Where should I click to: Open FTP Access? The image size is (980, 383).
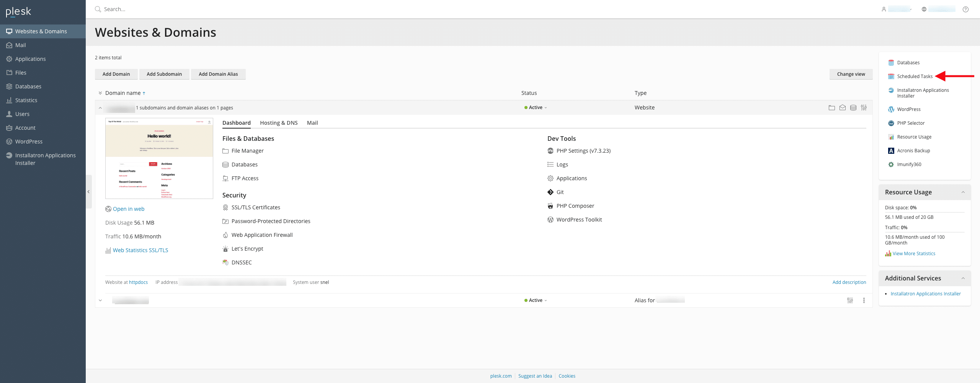click(240, 178)
